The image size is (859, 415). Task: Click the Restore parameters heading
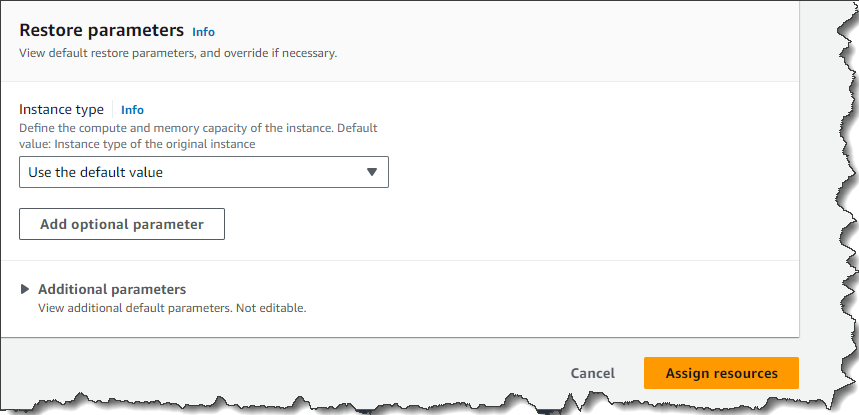[x=101, y=30]
